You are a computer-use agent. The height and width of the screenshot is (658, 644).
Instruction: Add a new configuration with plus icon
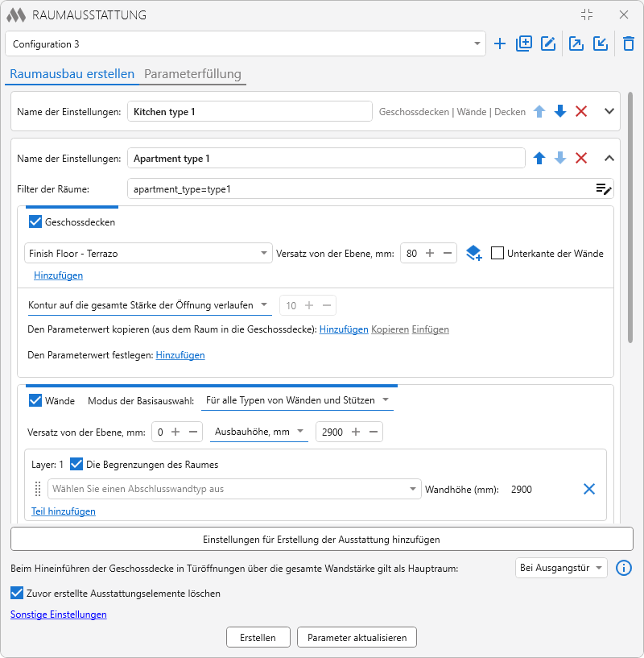[500, 43]
